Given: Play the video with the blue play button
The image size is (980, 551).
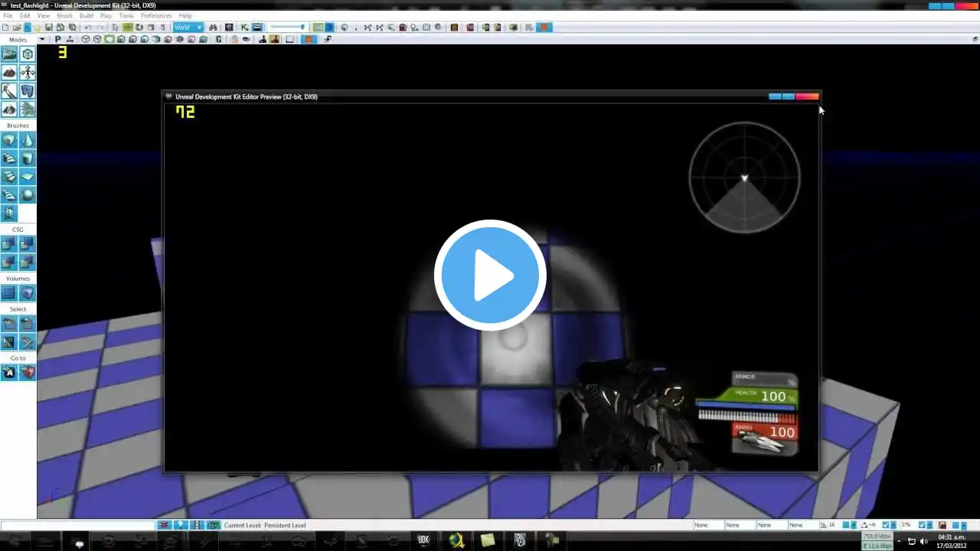Looking at the screenshot, I should tap(490, 275).
